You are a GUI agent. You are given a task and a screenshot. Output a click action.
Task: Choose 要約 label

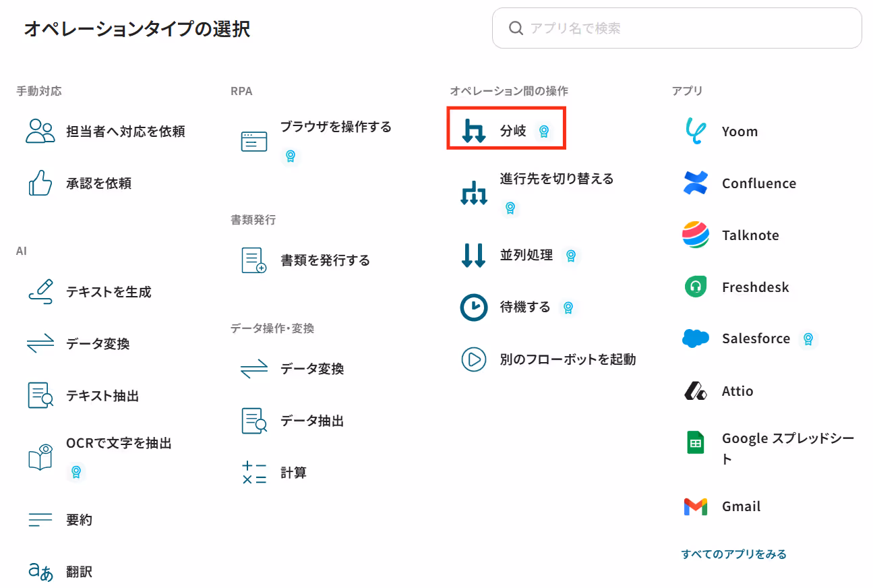tap(79, 520)
